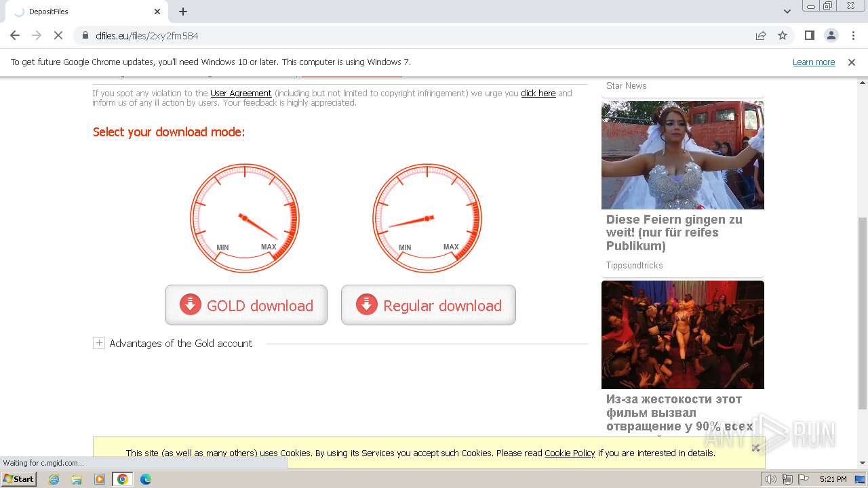Launch Internet Explorer from the taskbar

pyautogui.click(x=54, y=479)
